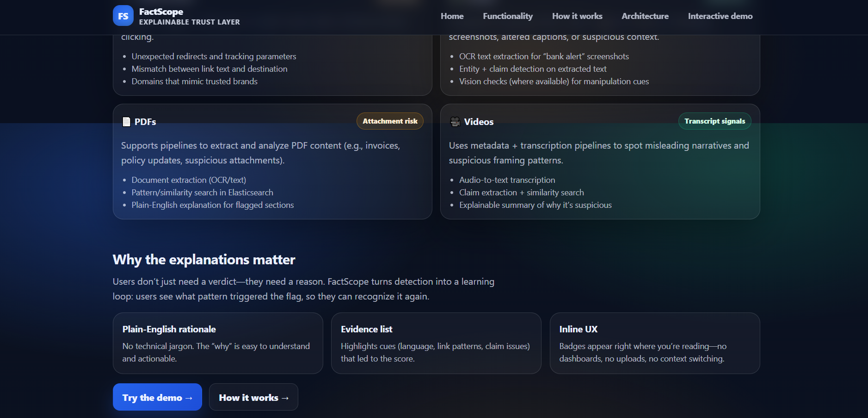Click the FactScope wordmark in the header
This screenshot has height=418, width=868.
pos(160,11)
